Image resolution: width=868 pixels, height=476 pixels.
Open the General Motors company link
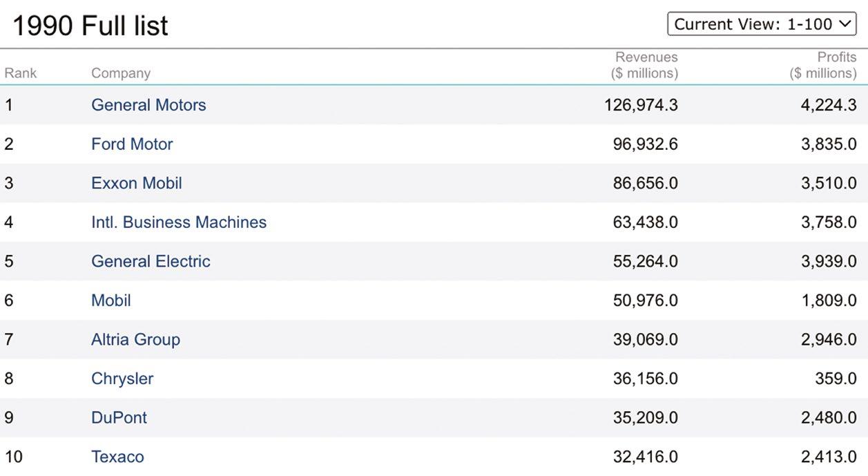point(148,105)
